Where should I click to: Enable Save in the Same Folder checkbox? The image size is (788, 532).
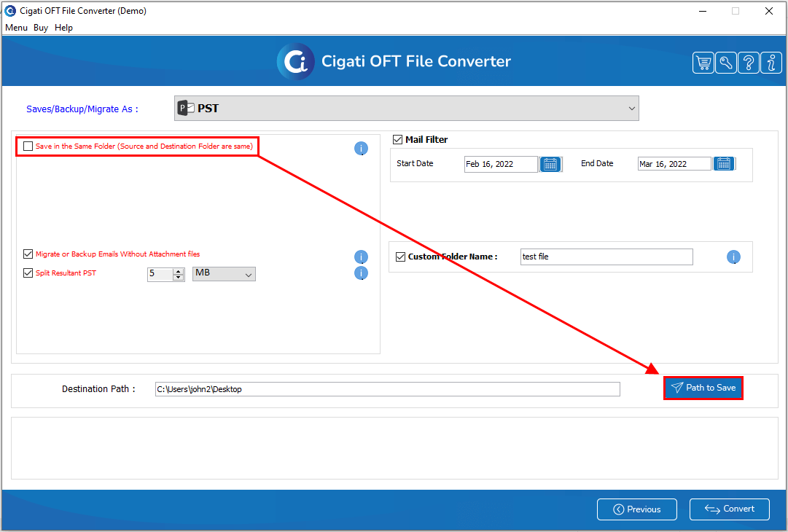28,146
